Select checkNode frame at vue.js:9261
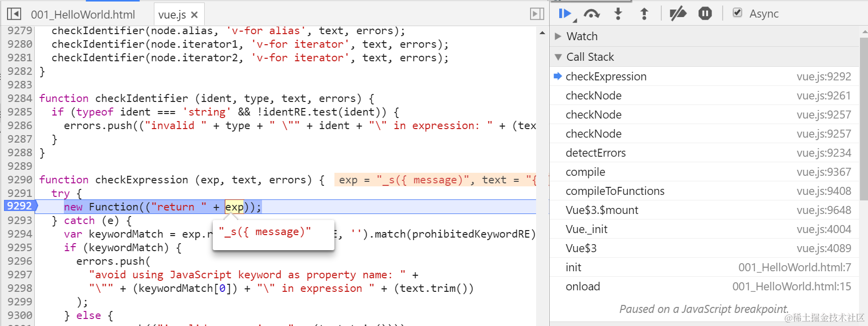868x326 pixels. pos(704,95)
